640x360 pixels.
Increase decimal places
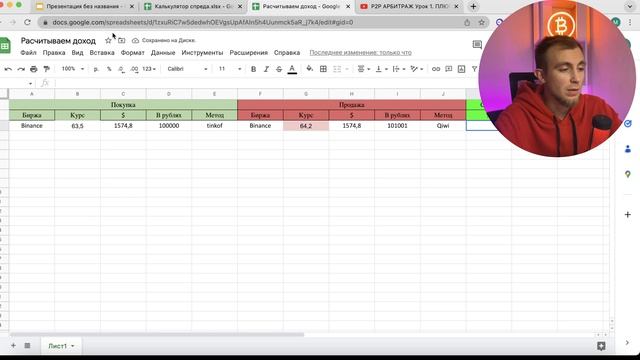click(x=134, y=69)
